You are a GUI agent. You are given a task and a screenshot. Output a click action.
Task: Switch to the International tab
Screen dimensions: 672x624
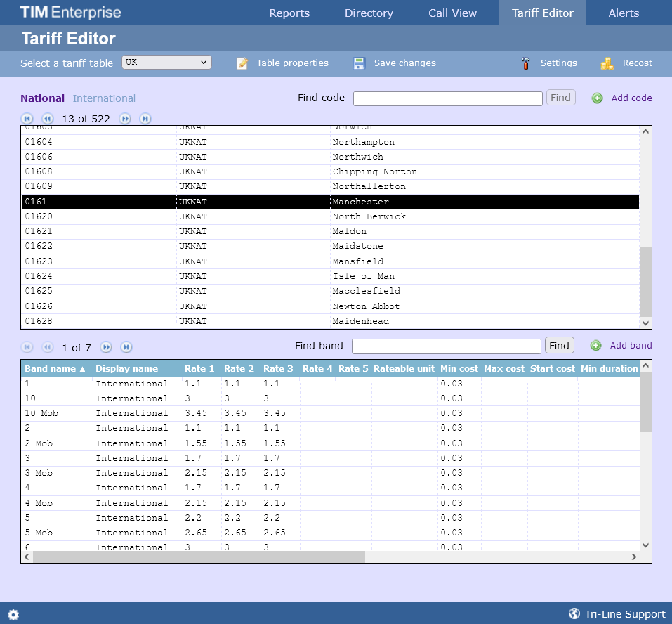pyautogui.click(x=104, y=98)
